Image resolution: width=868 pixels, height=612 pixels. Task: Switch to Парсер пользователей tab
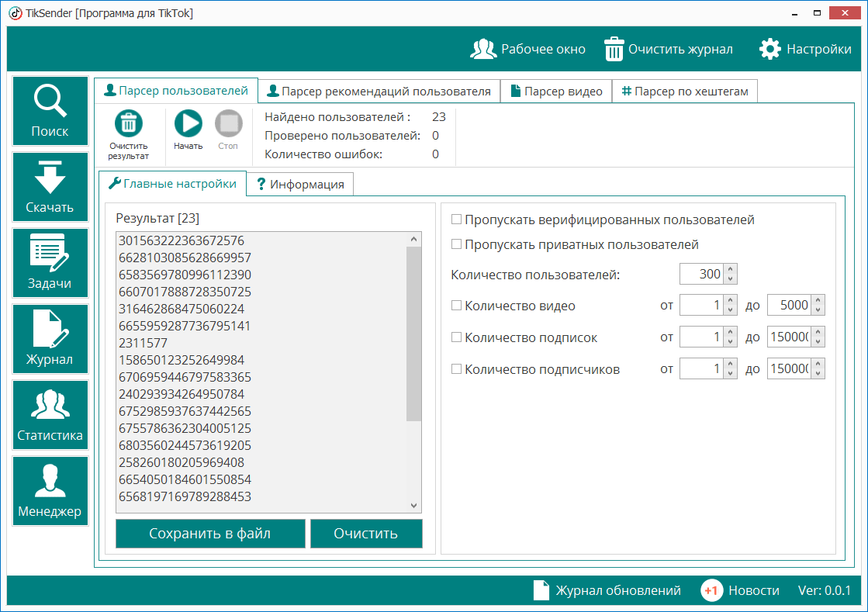click(x=176, y=91)
